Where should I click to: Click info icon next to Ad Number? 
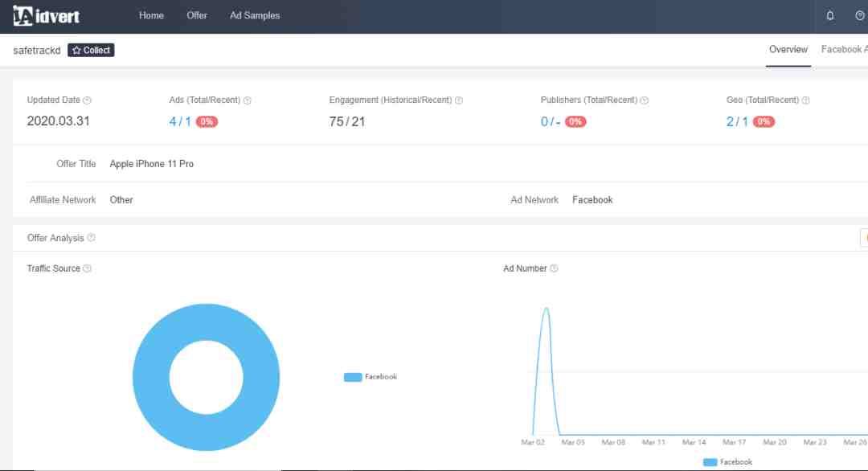pos(554,268)
